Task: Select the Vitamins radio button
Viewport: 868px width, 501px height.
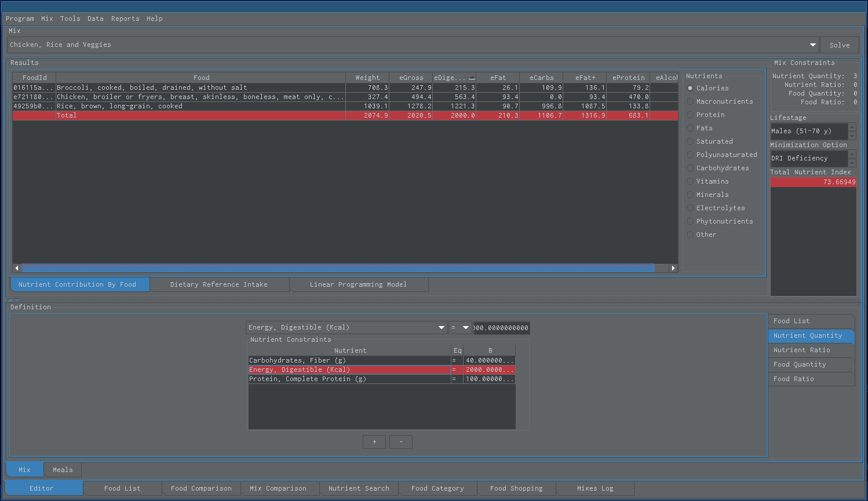Action: [x=690, y=181]
